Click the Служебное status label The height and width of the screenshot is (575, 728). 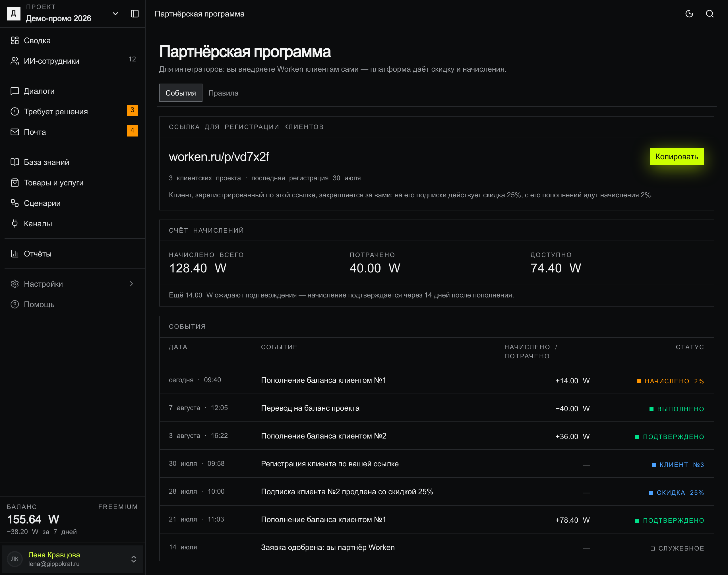[677, 548]
